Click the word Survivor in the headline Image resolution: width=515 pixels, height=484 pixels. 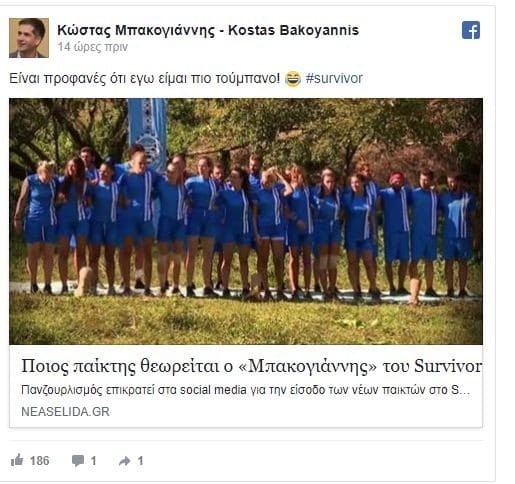[448, 366]
